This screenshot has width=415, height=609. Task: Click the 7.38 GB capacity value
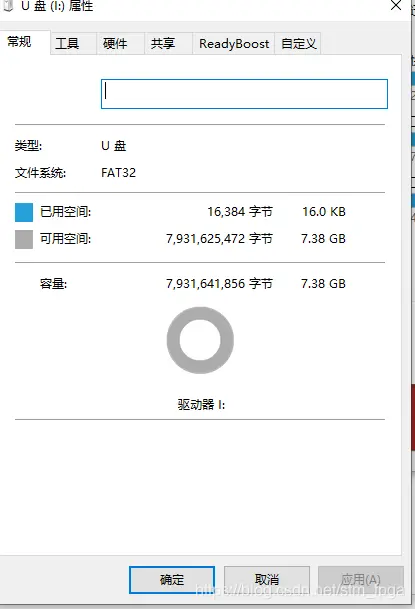[x=323, y=284]
